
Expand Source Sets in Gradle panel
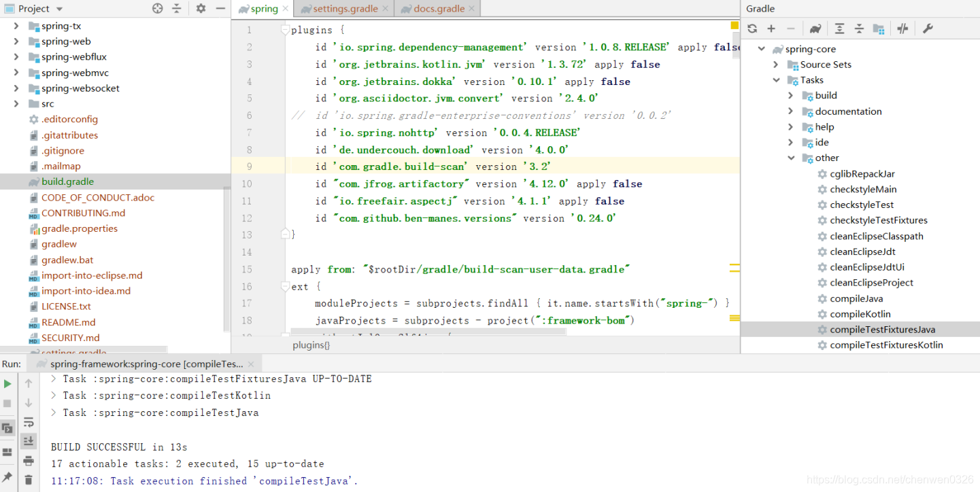pyautogui.click(x=776, y=65)
